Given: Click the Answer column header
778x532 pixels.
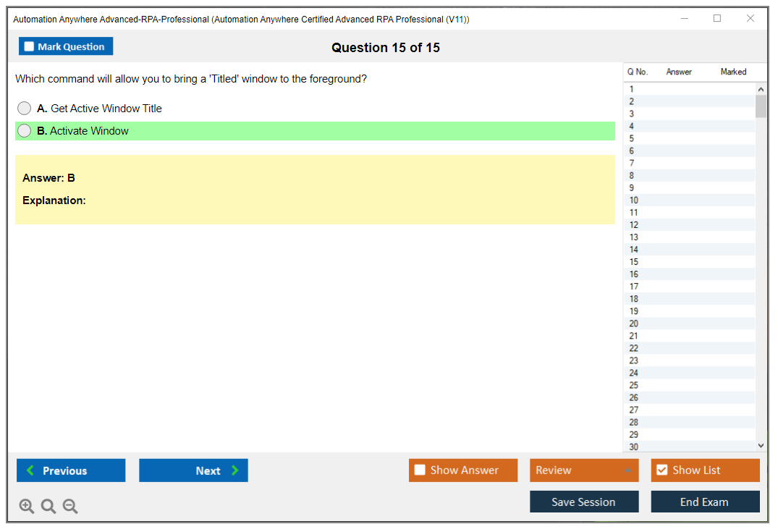Looking at the screenshot, I should [679, 72].
